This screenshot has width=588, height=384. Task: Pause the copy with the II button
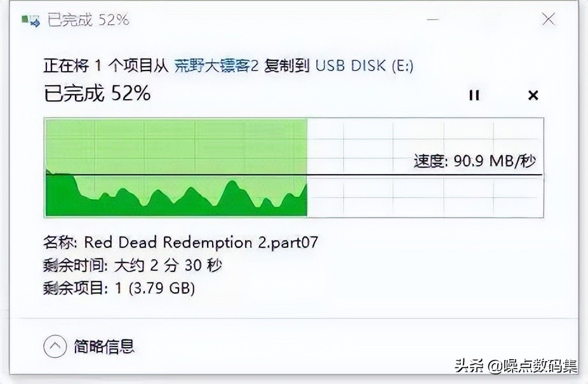point(474,95)
